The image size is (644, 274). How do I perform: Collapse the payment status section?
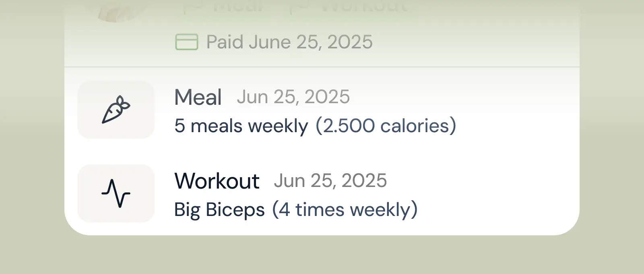point(288,41)
